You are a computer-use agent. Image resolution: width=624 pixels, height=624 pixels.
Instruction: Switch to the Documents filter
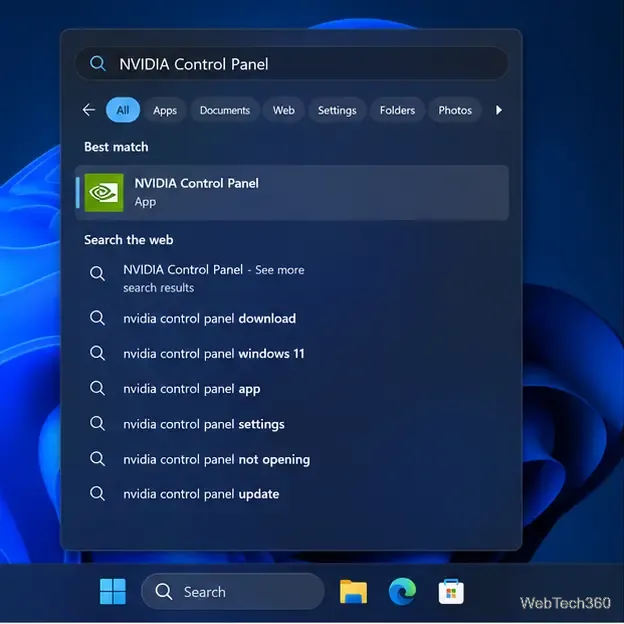(x=225, y=110)
